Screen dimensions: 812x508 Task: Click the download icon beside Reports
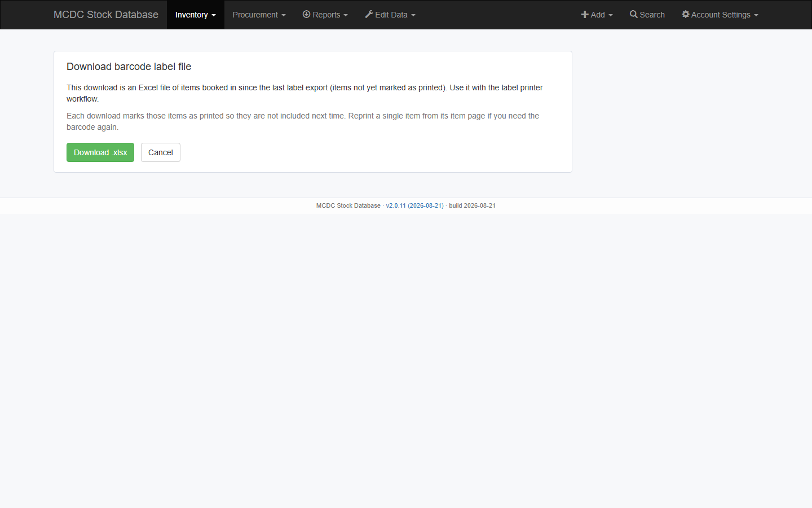coord(307,14)
